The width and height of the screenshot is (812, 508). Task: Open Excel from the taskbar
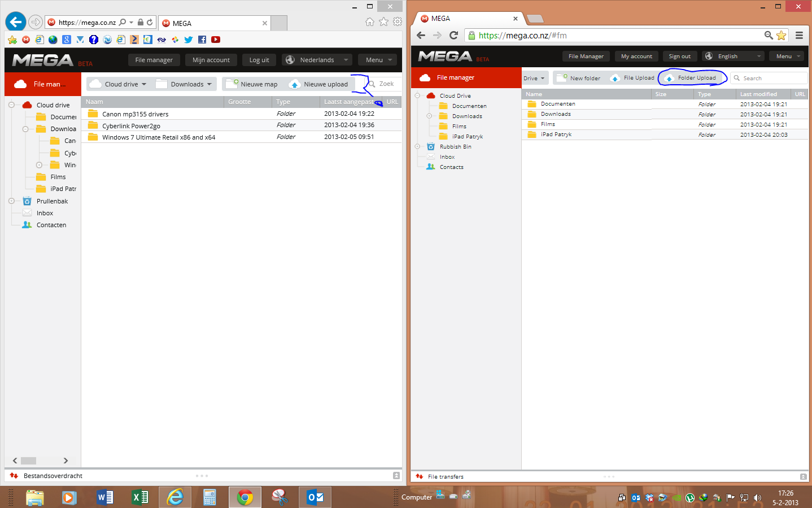pos(140,497)
